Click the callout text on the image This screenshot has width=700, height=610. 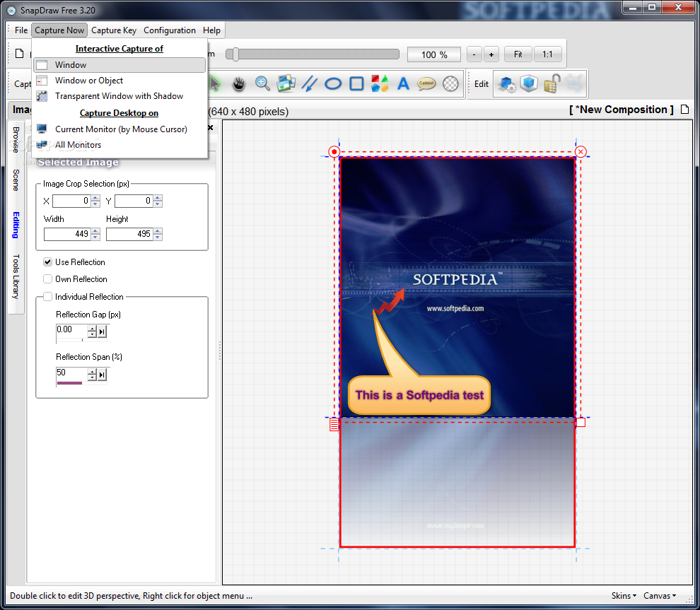coord(419,395)
